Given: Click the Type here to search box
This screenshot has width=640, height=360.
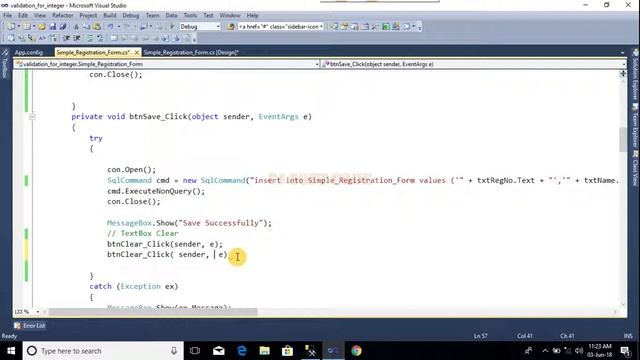Looking at the screenshot, I should click(x=103, y=351).
